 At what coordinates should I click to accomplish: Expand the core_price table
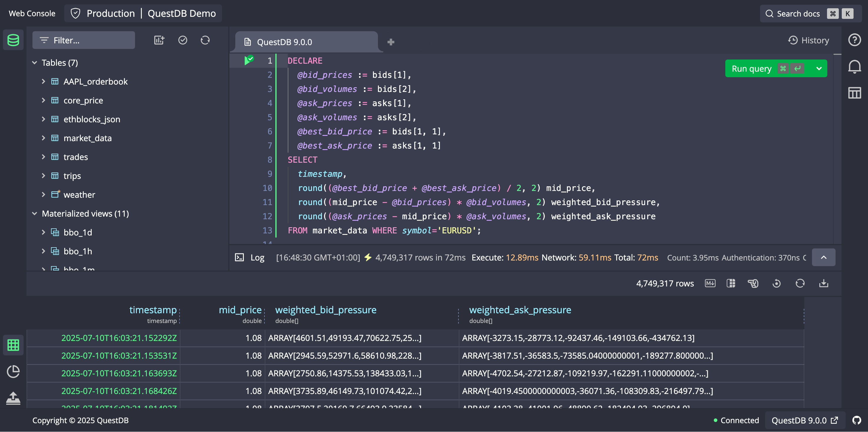(x=43, y=100)
